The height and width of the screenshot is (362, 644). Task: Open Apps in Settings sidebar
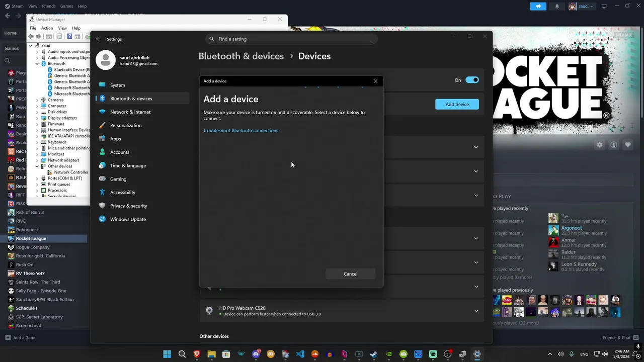tap(115, 139)
